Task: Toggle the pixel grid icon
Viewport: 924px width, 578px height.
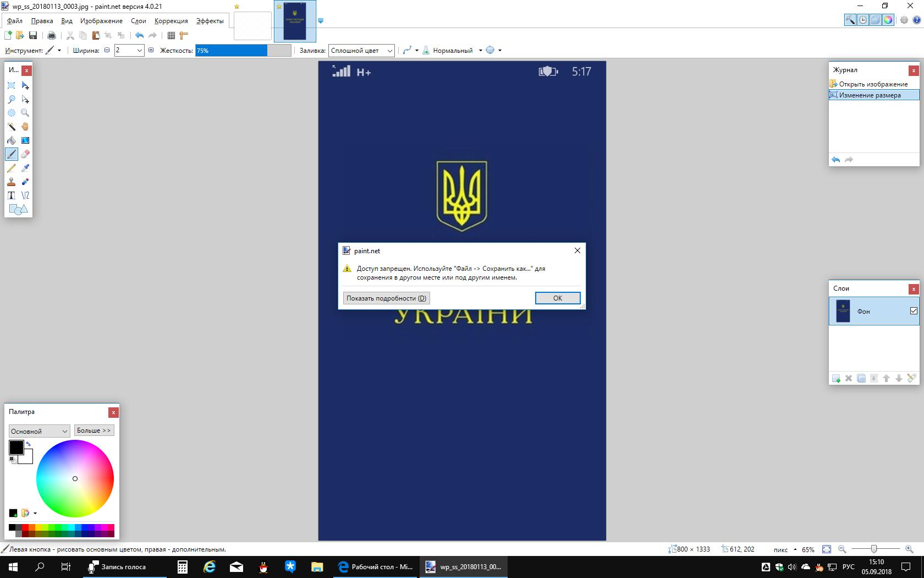Action: pos(171,35)
